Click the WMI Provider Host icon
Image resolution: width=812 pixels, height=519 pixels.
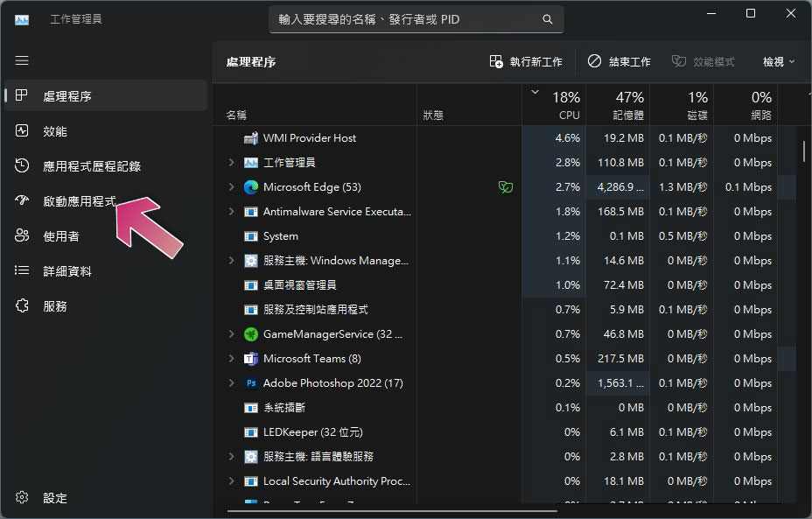[250, 137]
